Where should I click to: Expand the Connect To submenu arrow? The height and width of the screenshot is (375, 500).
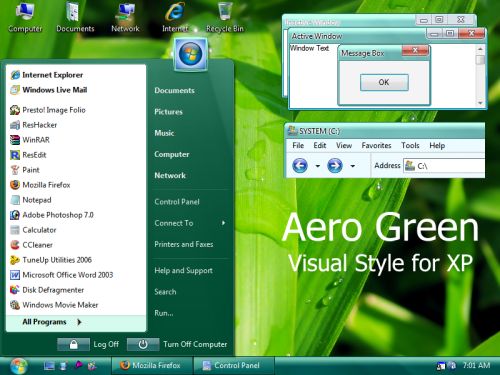pos(223,223)
